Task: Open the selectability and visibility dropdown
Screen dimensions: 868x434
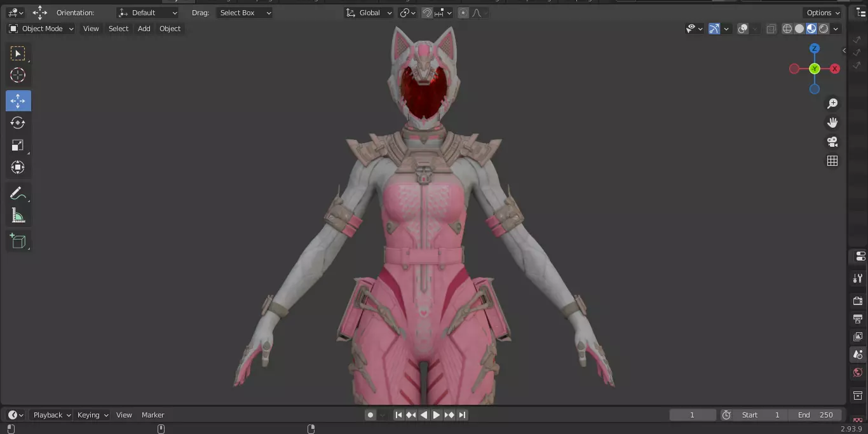Action: [x=694, y=29]
